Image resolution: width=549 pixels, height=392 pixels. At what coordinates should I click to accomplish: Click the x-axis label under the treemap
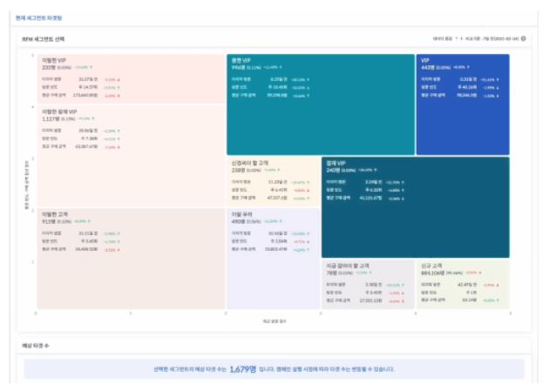click(274, 321)
